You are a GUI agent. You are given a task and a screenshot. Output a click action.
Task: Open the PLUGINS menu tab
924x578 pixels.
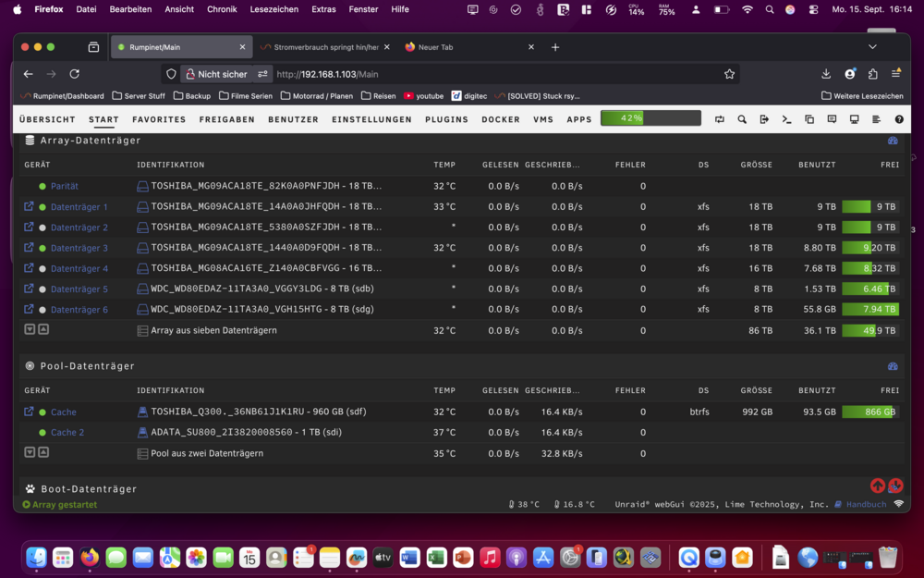point(446,119)
